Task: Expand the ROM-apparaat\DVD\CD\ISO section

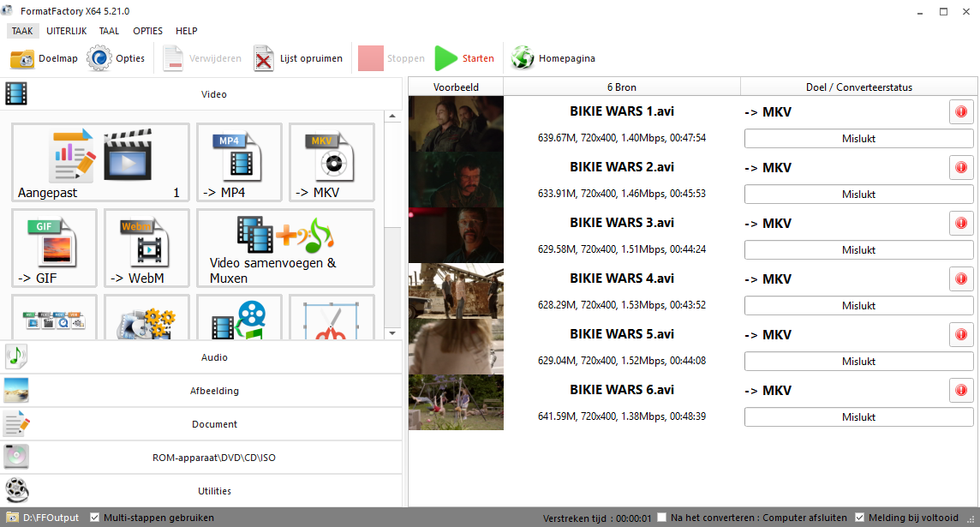Action: tap(201, 458)
